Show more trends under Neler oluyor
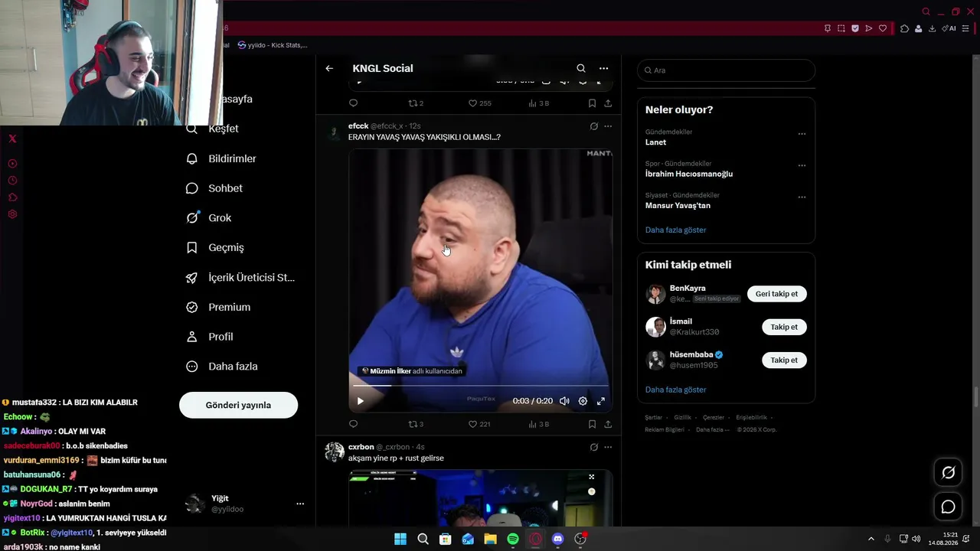The image size is (980, 551). [675, 230]
